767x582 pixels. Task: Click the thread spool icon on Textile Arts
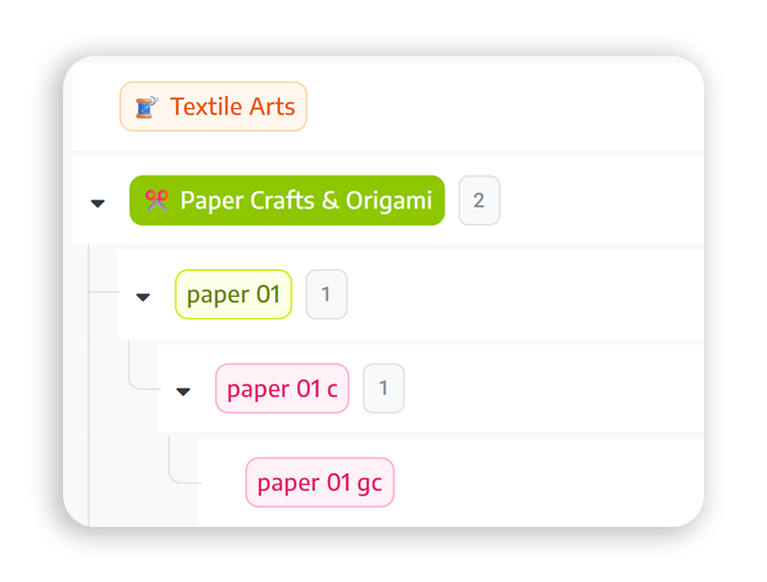pos(147,107)
